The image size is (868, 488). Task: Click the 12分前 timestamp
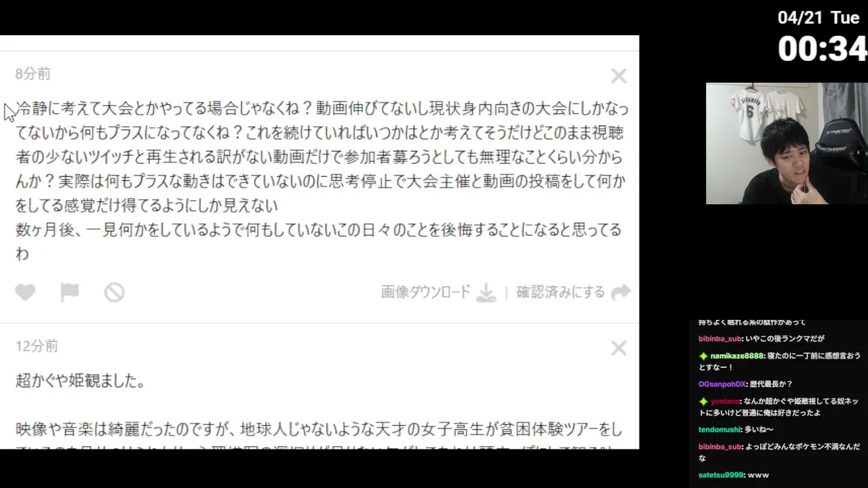[x=37, y=346]
